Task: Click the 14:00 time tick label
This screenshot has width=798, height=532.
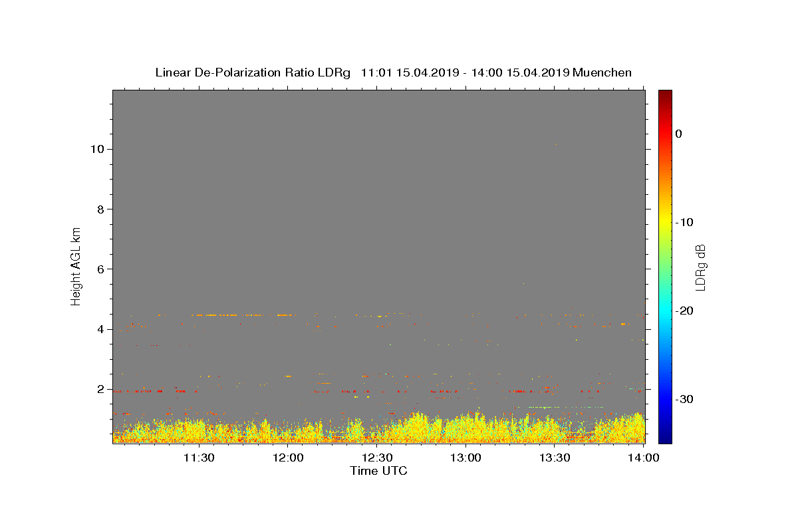Action: pyautogui.click(x=644, y=458)
